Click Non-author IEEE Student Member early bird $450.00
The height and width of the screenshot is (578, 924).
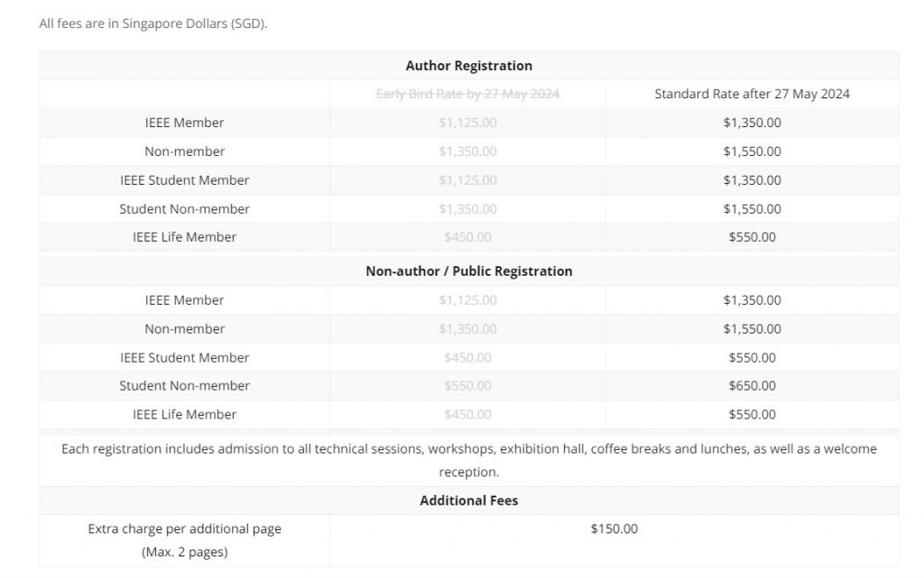tap(467, 358)
